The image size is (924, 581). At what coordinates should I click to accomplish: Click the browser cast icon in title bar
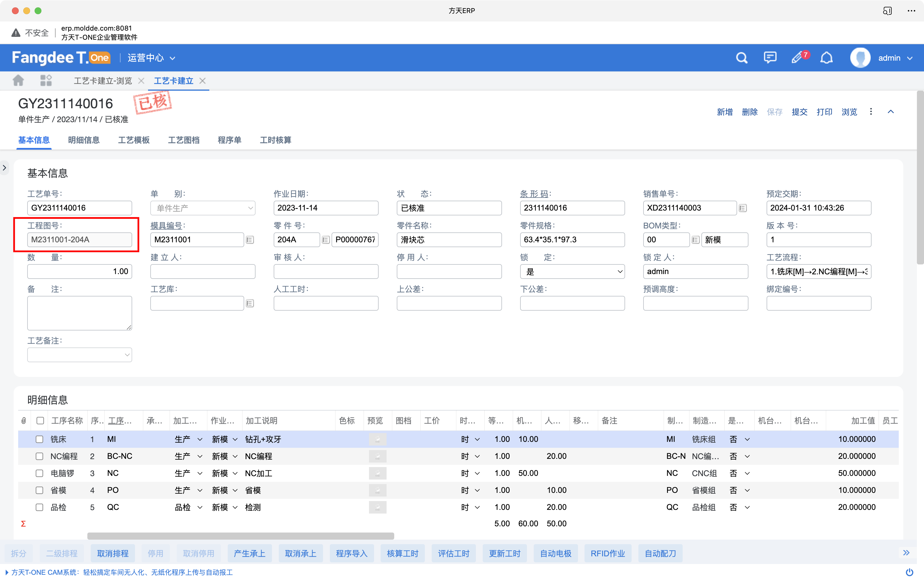tap(887, 11)
